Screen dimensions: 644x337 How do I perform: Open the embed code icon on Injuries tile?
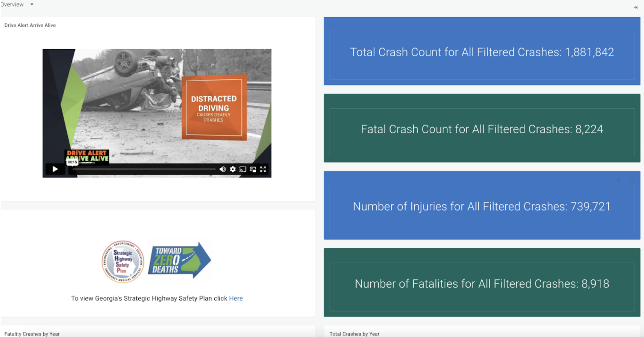click(x=632, y=179)
